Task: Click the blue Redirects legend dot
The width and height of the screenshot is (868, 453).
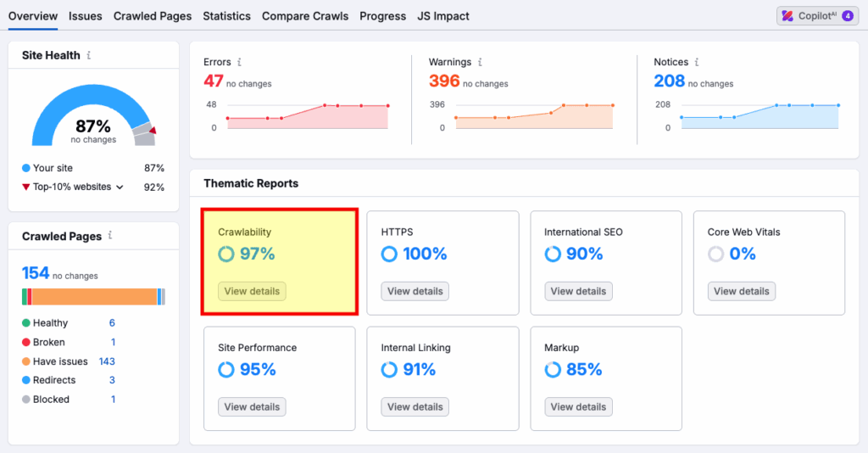Action: coord(26,380)
